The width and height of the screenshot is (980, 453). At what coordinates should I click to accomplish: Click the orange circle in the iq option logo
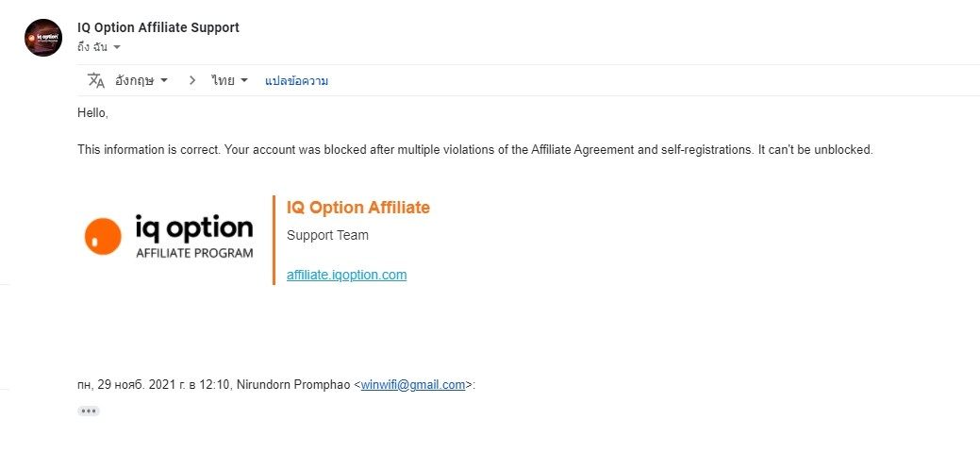coord(103,237)
